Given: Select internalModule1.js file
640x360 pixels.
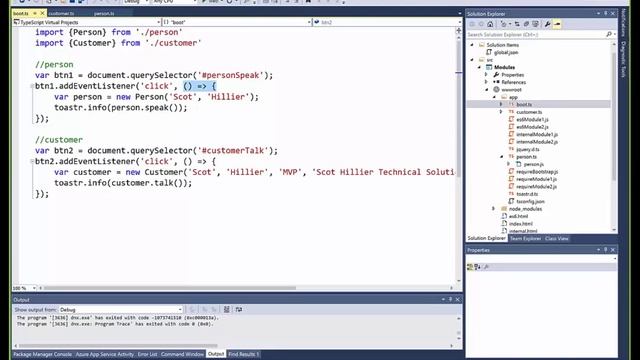Looking at the screenshot, I should pos(537,134).
